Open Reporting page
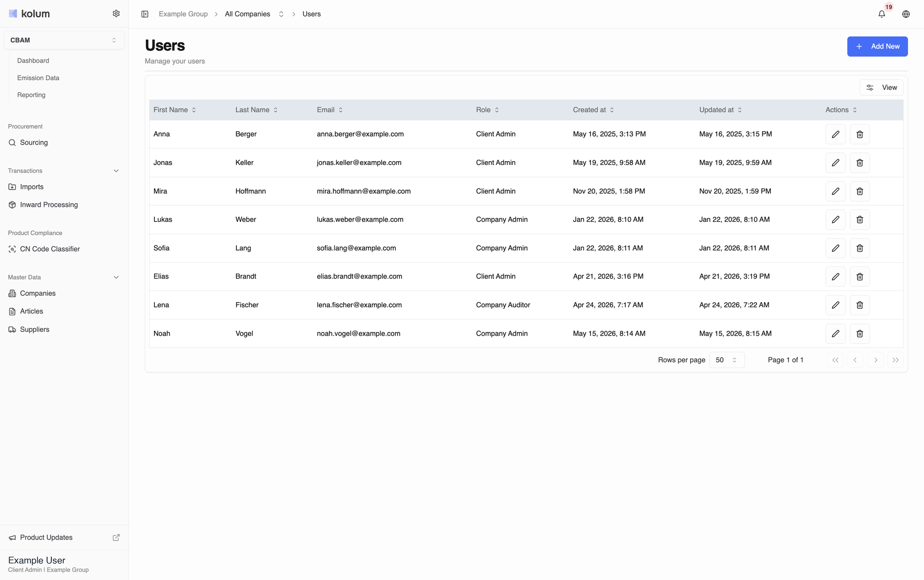924x580 pixels. [x=31, y=95]
